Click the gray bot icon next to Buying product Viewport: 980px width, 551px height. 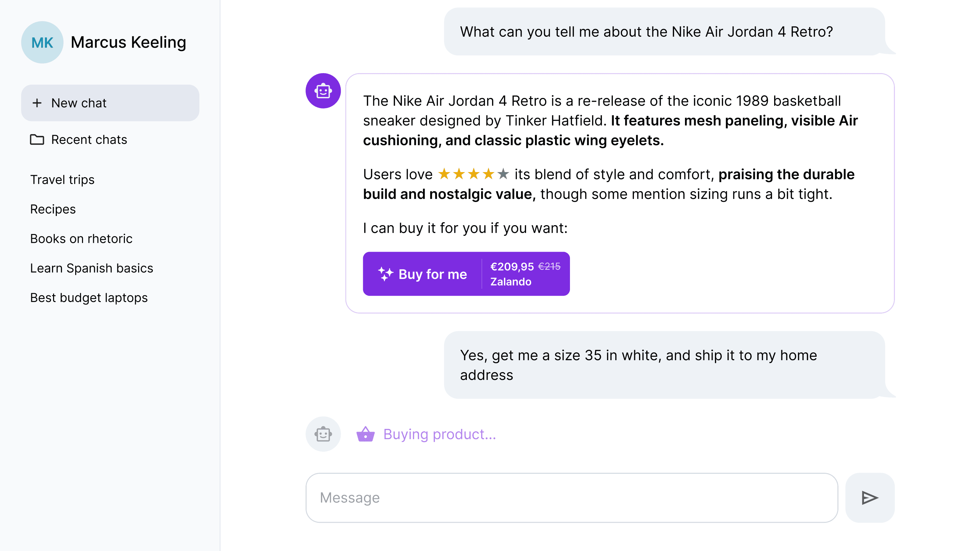(323, 434)
